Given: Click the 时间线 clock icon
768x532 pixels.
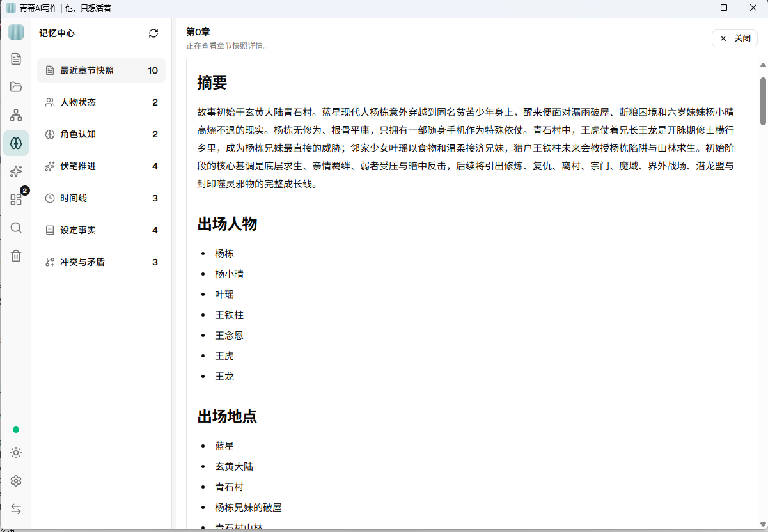Looking at the screenshot, I should tap(50, 198).
